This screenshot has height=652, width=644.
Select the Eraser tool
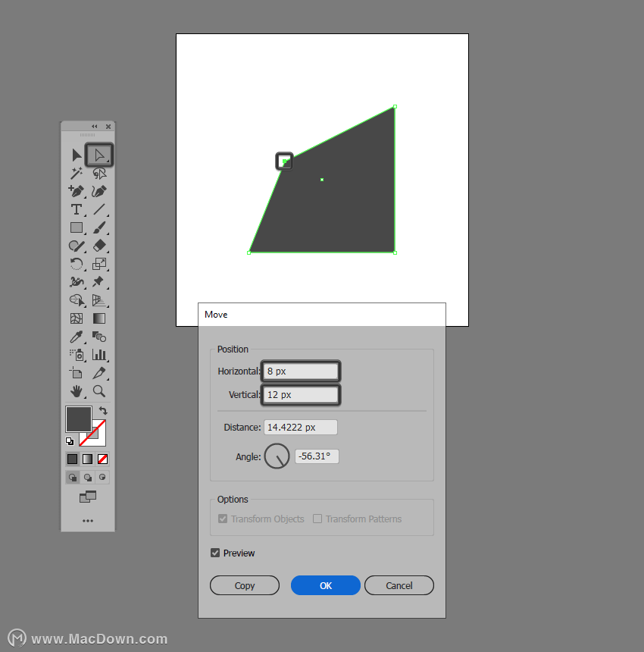pyautogui.click(x=99, y=246)
